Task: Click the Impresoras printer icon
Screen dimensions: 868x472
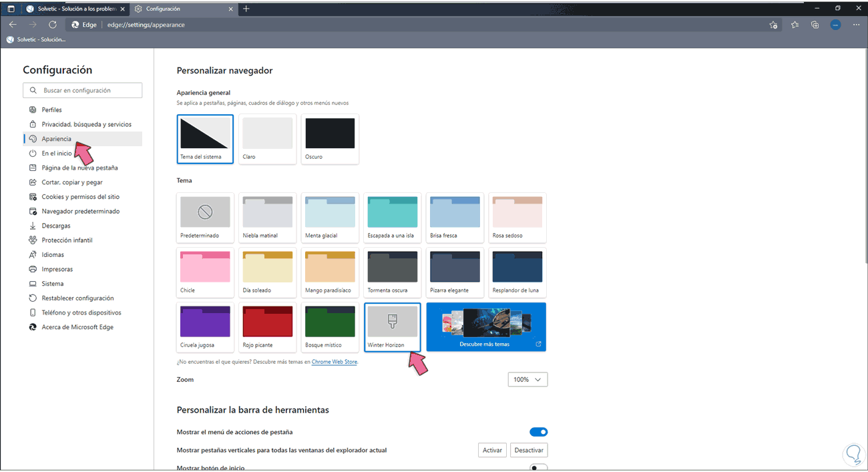Action: tap(33, 269)
